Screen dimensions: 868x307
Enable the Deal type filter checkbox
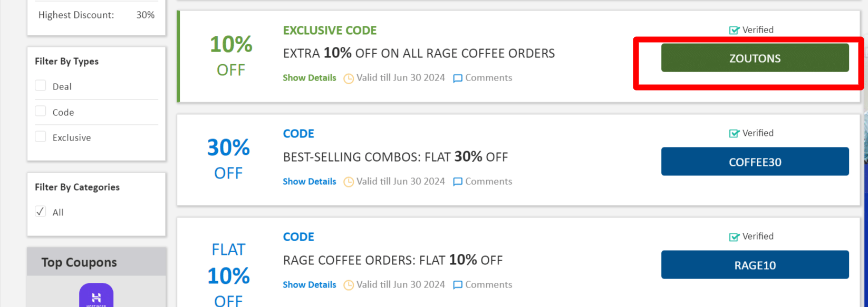(x=41, y=86)
